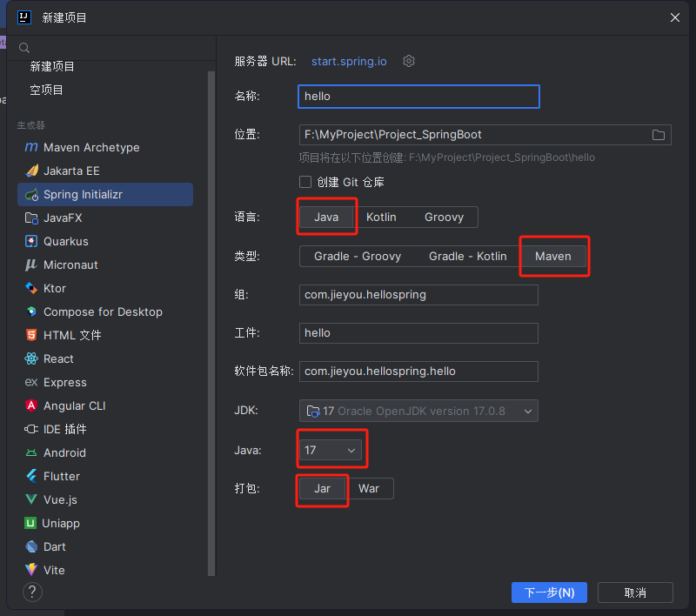Image resolution: width=696 pixels, height=616 pixels.
Task: Click the 软件包名称 input field
Action: (x=418, y=371)
